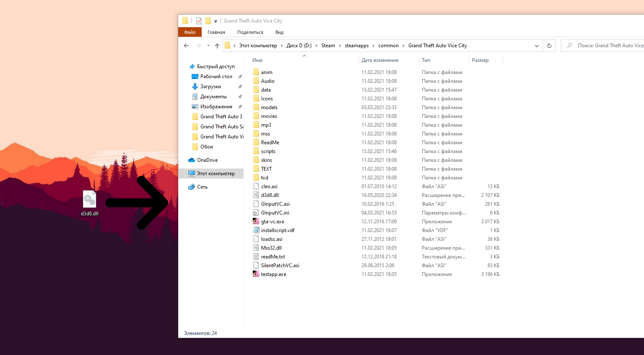
Task: Select the scripts folder icon
Action: click(x=256, y=151)
